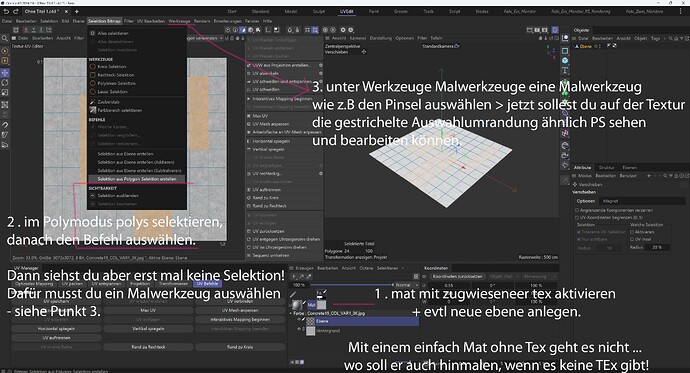This screenshot has width=690, height=373.
Task: Open the Darstellung viewport menu
Action: point(381,38)
